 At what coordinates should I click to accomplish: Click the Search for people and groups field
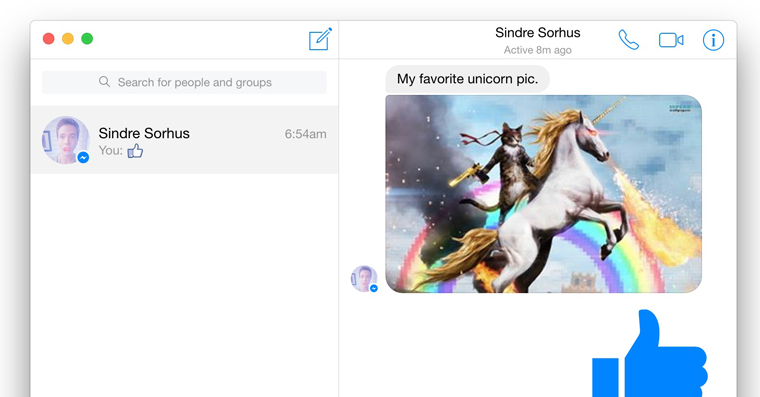pos(184,82)
